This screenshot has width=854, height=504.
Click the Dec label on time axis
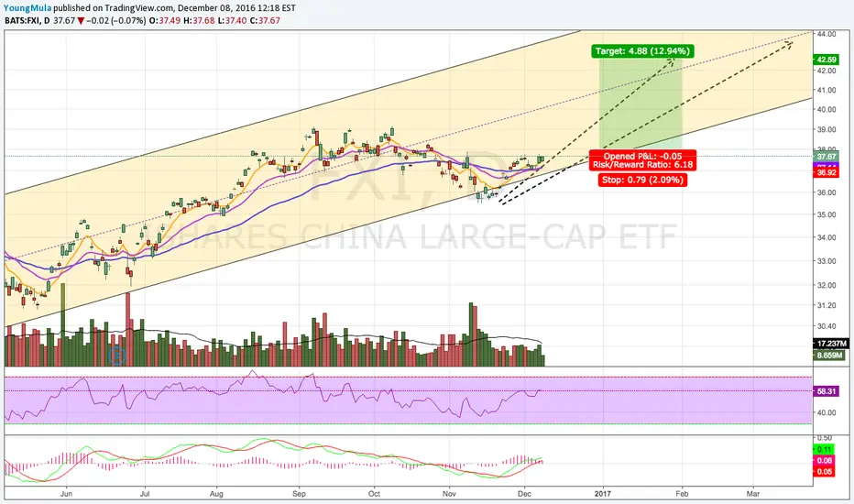[524, 494]
